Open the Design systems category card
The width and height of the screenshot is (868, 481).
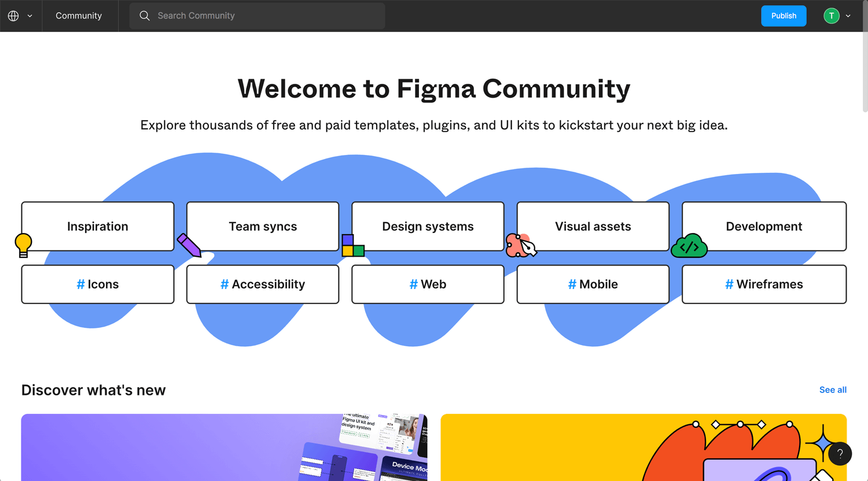tap(428, 226)
